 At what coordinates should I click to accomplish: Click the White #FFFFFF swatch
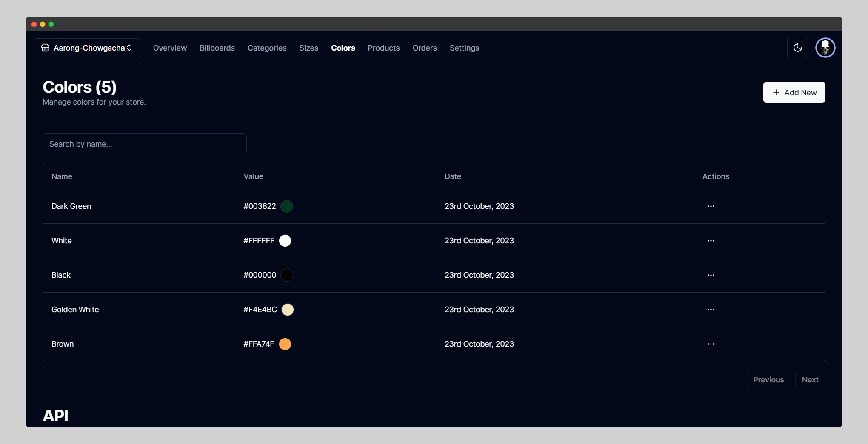coord(285,241)
